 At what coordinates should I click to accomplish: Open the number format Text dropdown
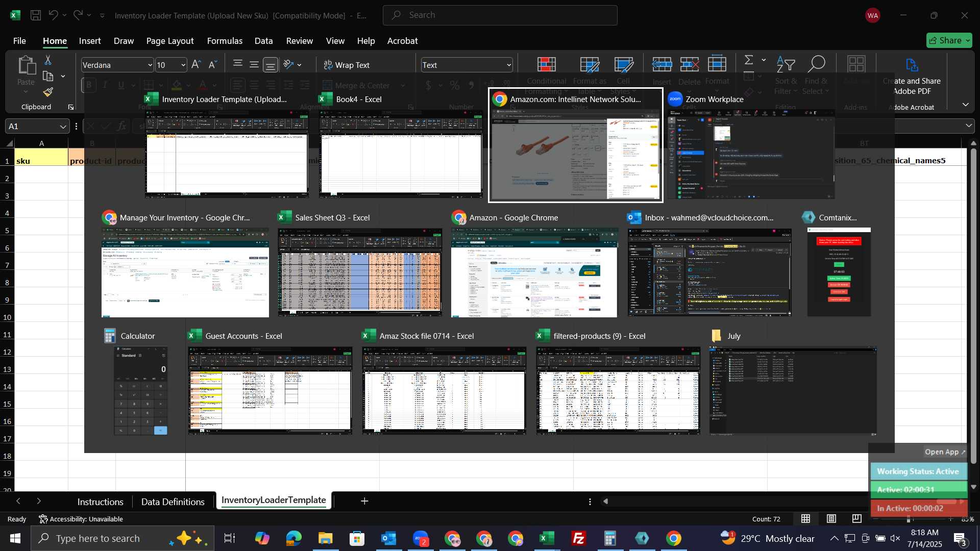[509, 65]
